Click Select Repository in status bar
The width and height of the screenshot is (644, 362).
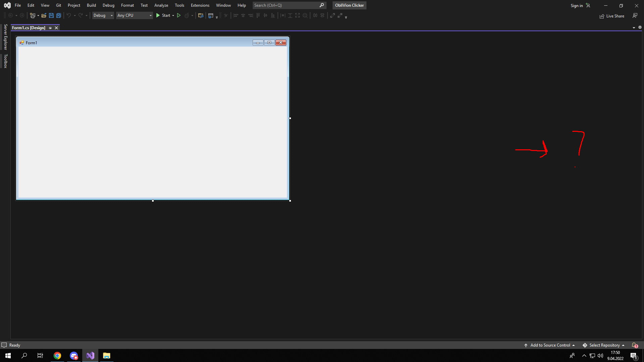coord(604,345)
